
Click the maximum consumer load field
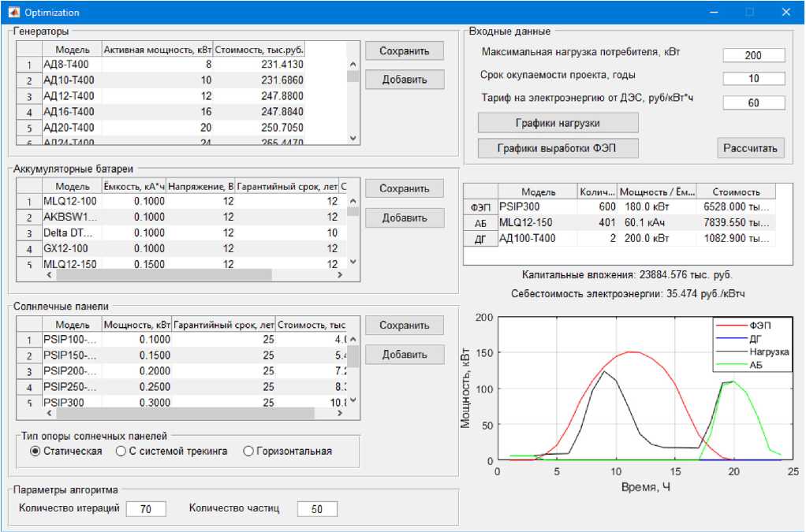(753, 55)
